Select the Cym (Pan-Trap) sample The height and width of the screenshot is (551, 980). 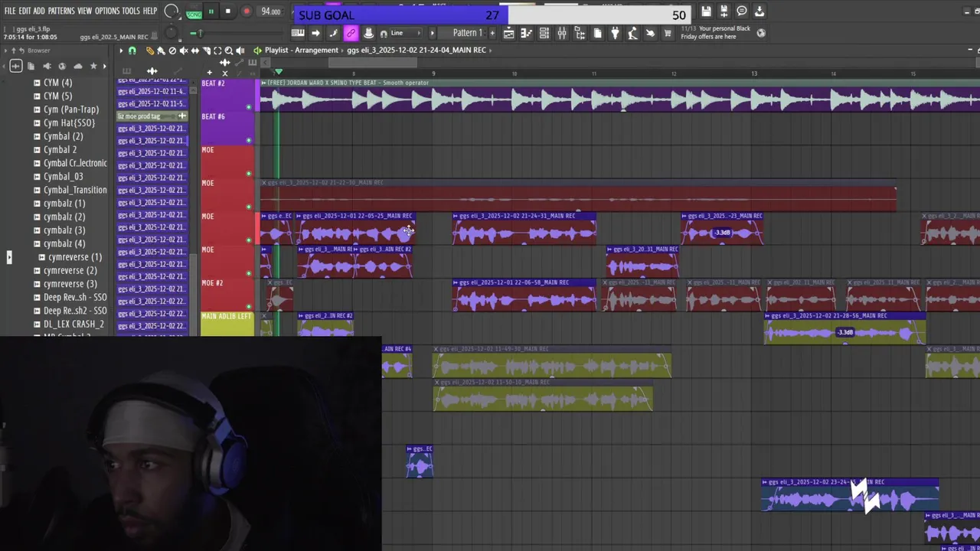[70, 109]
